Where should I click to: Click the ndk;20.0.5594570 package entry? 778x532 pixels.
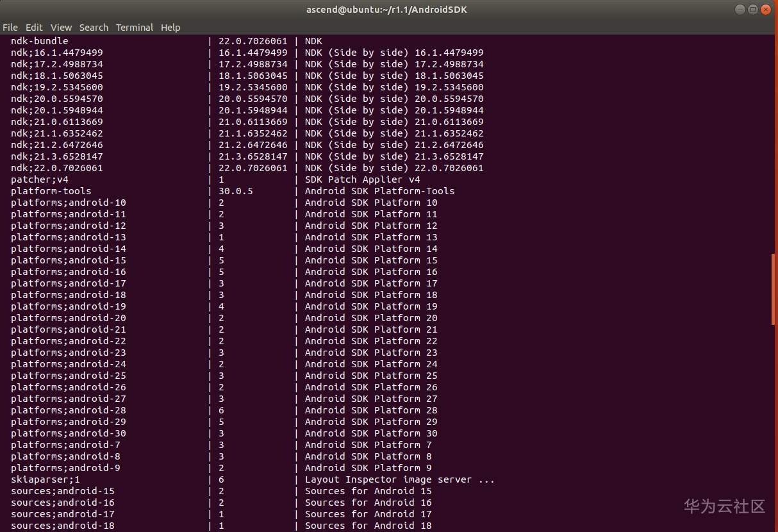(57, 99)
